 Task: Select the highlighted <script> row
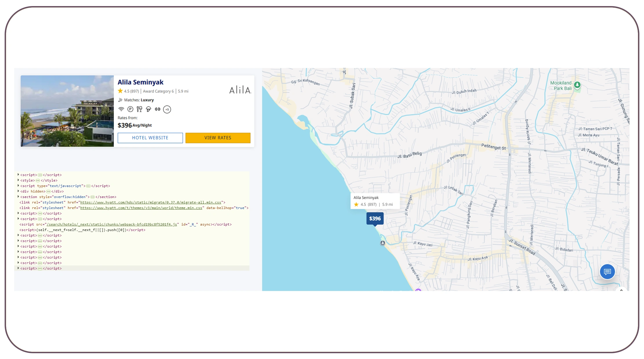point(132,268)
